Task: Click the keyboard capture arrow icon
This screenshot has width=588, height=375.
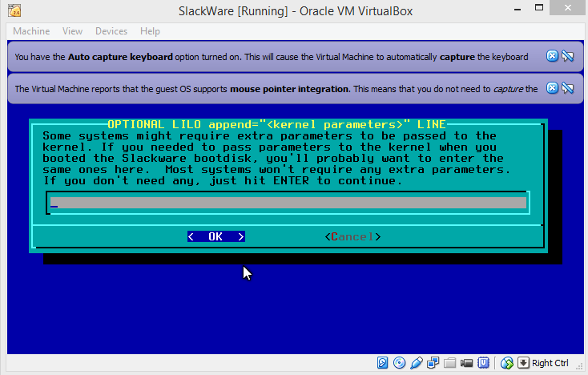Action: [523, 363]
